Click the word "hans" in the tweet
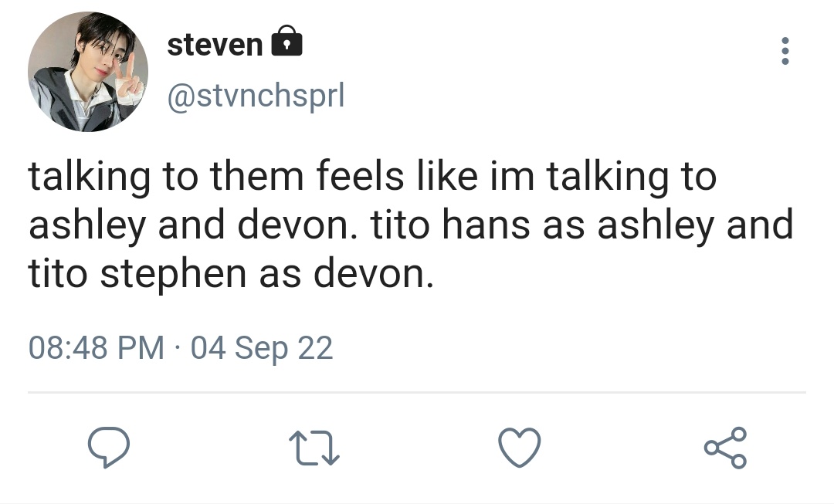The width and height of the screenshot is (834, 504). tap(486, 225)
